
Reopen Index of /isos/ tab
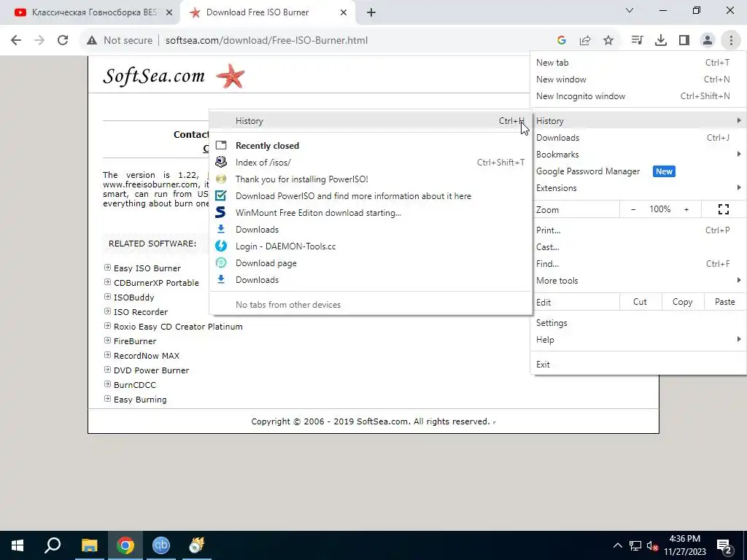click(x=371, y=163)
